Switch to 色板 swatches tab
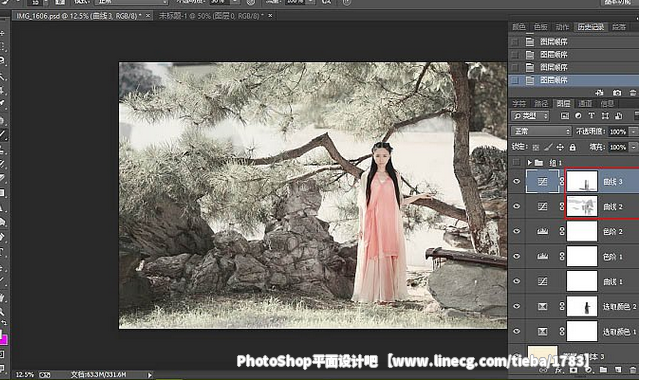The height and width of the screenshot is (380, 645). coord(541,27)
